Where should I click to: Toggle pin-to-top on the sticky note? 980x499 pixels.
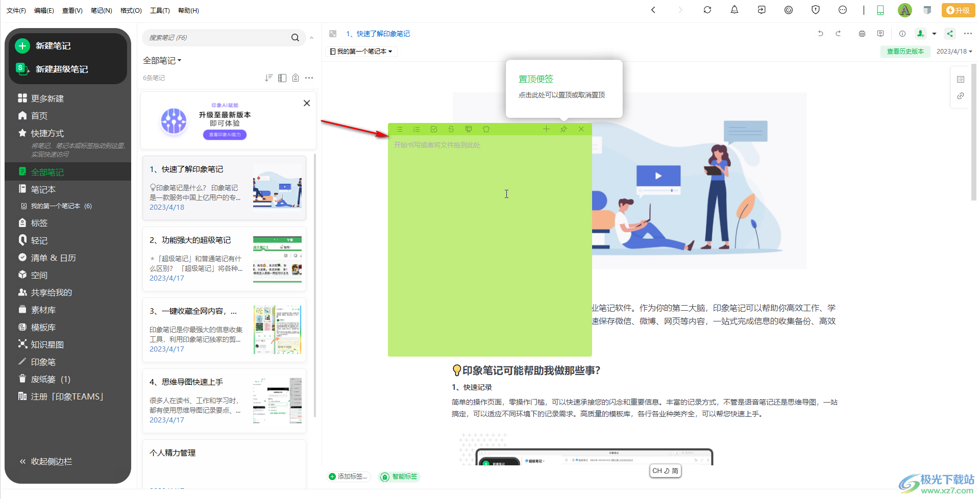point(563,129)
